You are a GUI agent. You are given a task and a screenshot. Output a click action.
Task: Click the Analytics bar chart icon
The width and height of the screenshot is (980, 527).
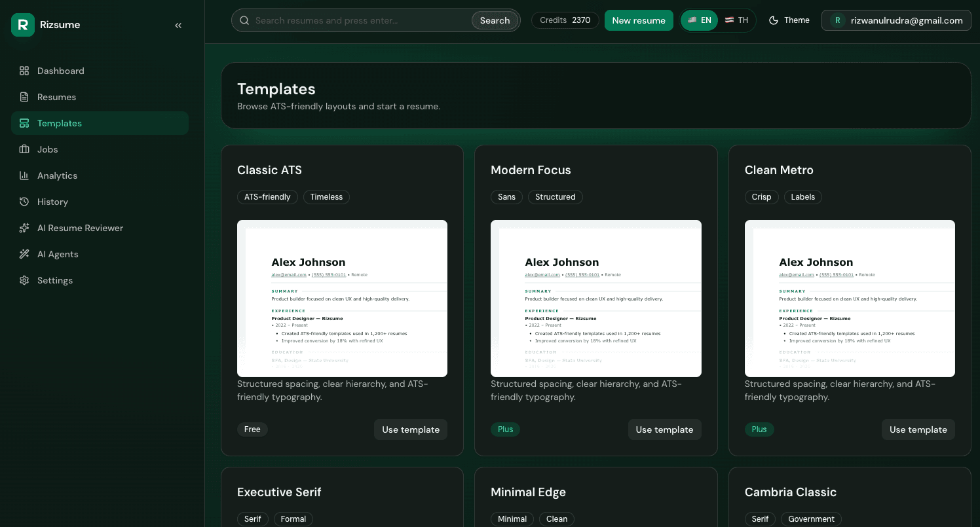24,175
